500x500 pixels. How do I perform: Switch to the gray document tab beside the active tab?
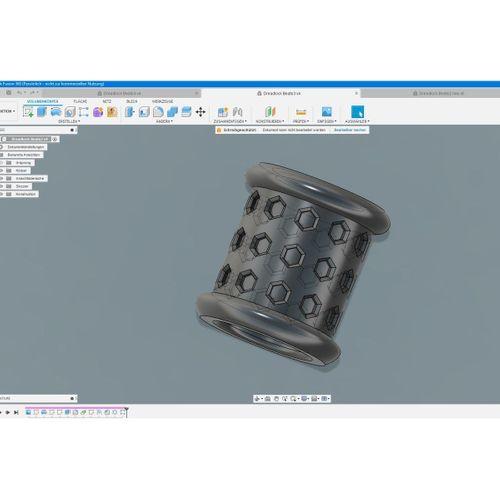(431, 93)
